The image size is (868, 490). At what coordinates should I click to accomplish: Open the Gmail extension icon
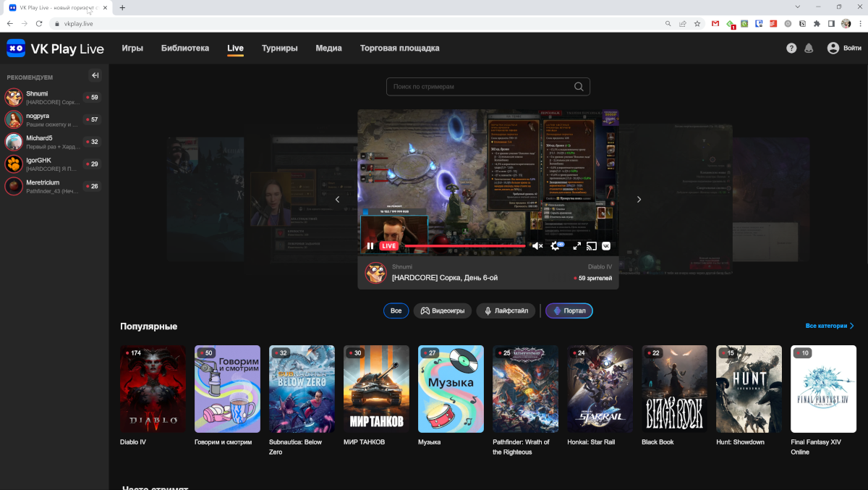click(x=715, y=24)
